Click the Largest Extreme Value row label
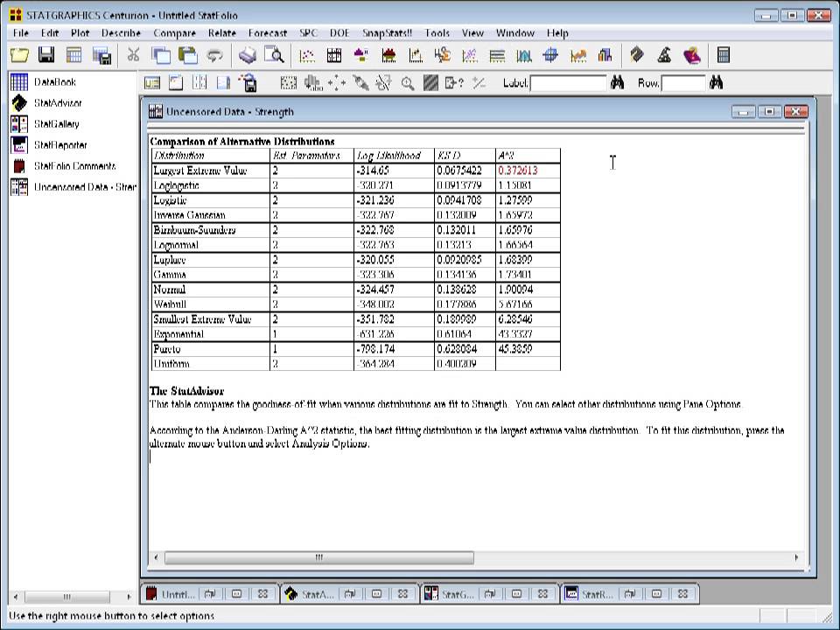This screenshot has width=840, height=630. pos(199,171)
